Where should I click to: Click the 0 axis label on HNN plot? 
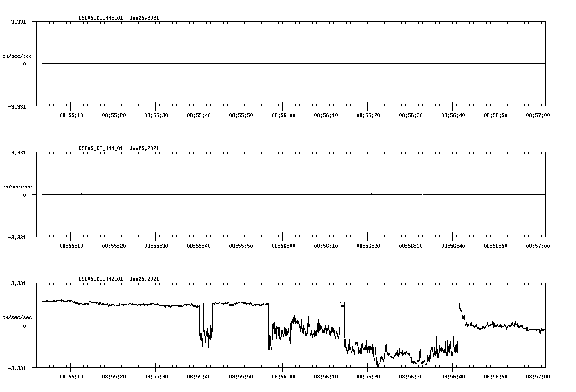(25, 195)
